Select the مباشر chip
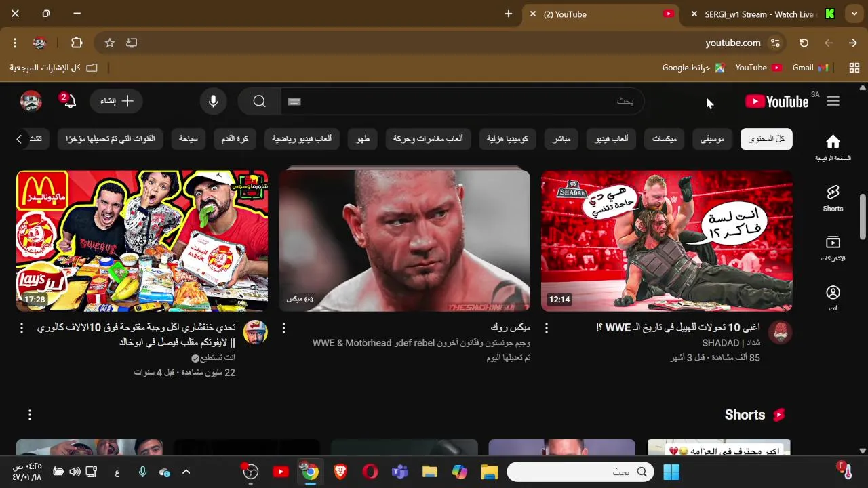Image resolution: width=868 pixels, height=488 pixels. coord(561,139)
